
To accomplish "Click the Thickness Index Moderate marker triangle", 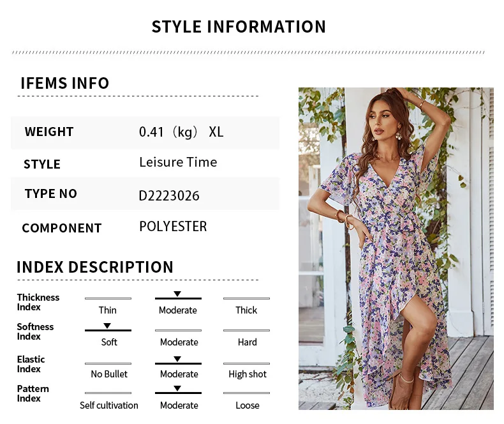I will (x=177, y=294).
